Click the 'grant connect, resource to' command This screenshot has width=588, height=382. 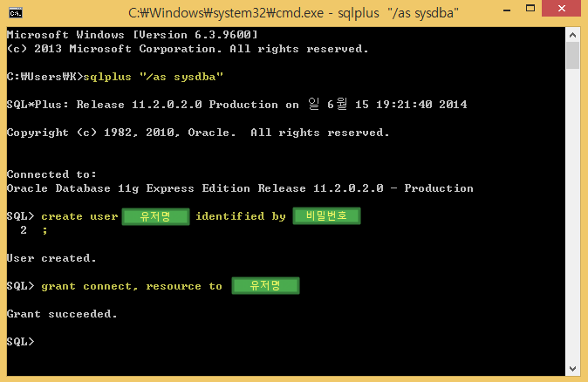[x=132, y=286]
